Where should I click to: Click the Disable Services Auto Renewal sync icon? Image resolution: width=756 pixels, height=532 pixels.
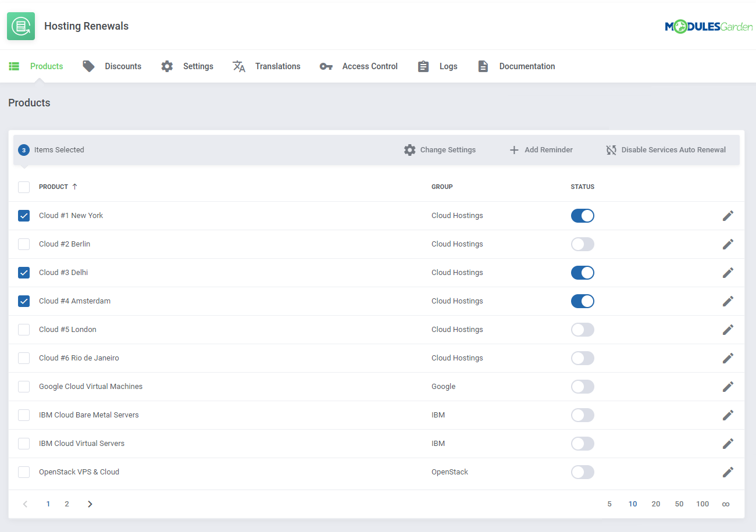(x=611, y=150)
